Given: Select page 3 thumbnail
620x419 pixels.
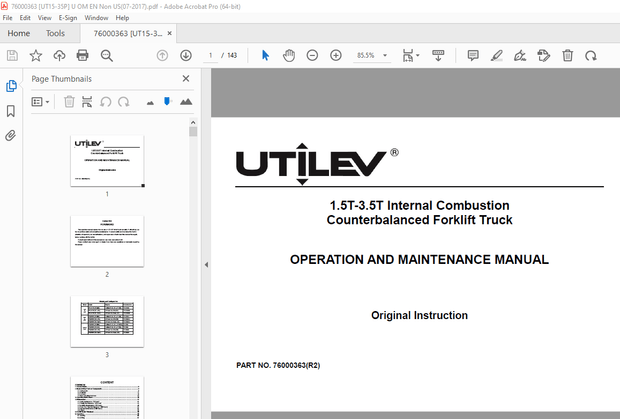Looking at the screenshot, I should (107, 321).
